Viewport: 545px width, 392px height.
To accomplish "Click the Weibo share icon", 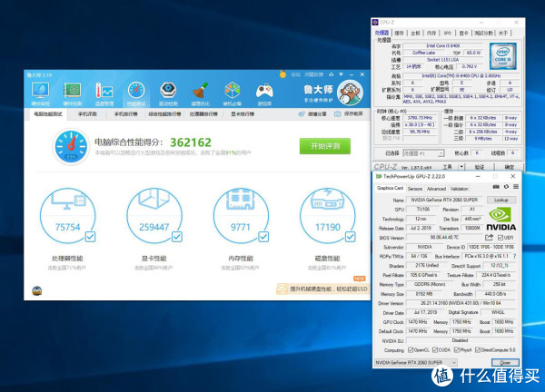I will [x=301, y=114].
